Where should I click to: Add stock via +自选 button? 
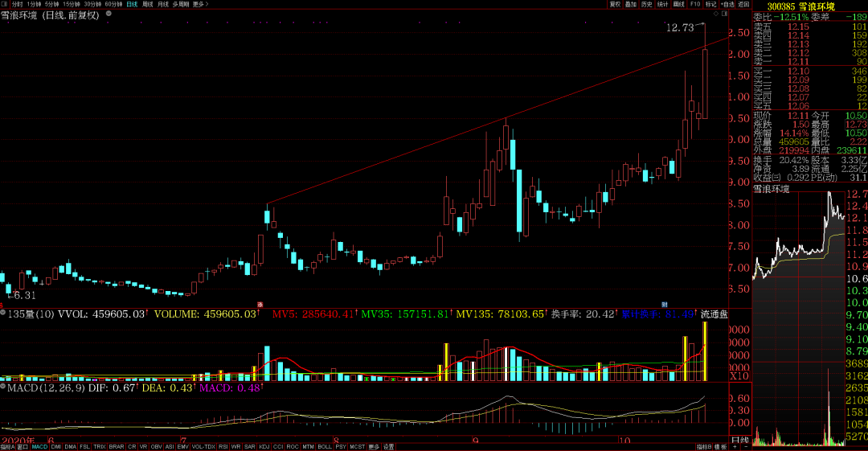coord(728,4)
